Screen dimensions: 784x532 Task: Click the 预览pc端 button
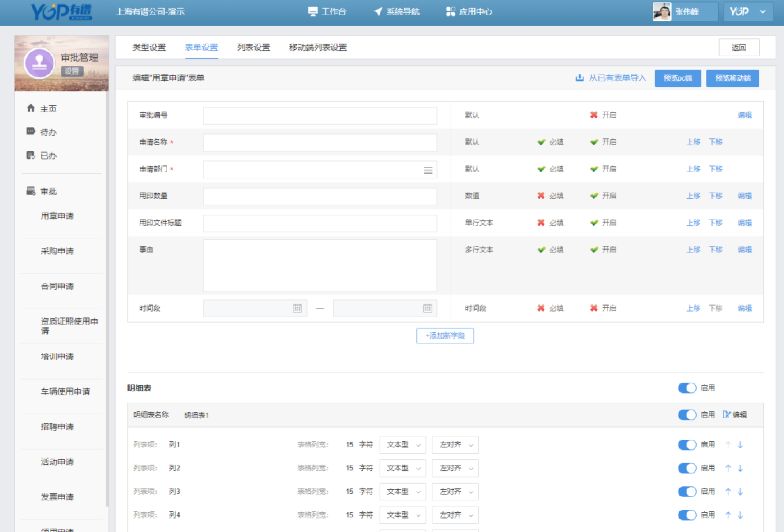(x=677, y=78)
